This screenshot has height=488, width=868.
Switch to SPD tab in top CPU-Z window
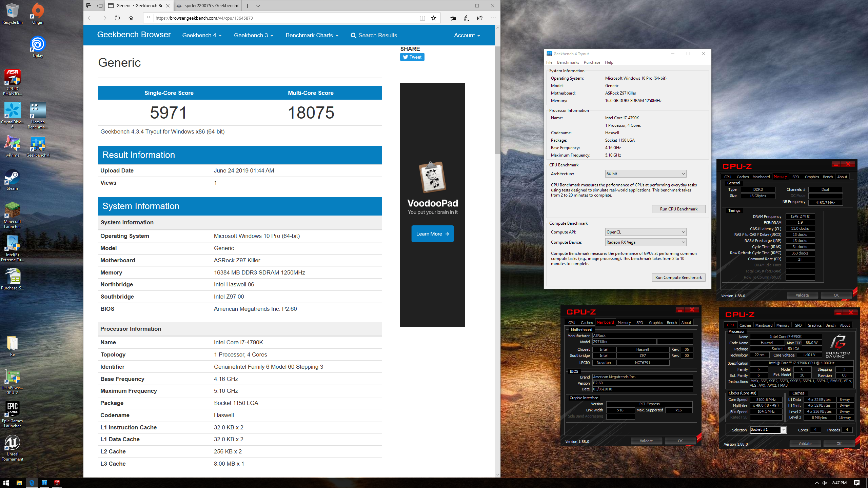tap(796, 177)
